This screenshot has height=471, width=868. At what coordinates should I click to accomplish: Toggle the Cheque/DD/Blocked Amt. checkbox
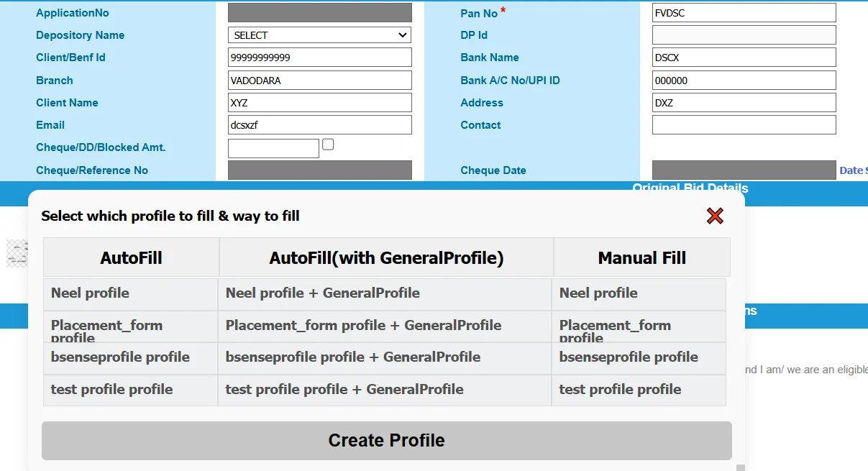point(328,145)
